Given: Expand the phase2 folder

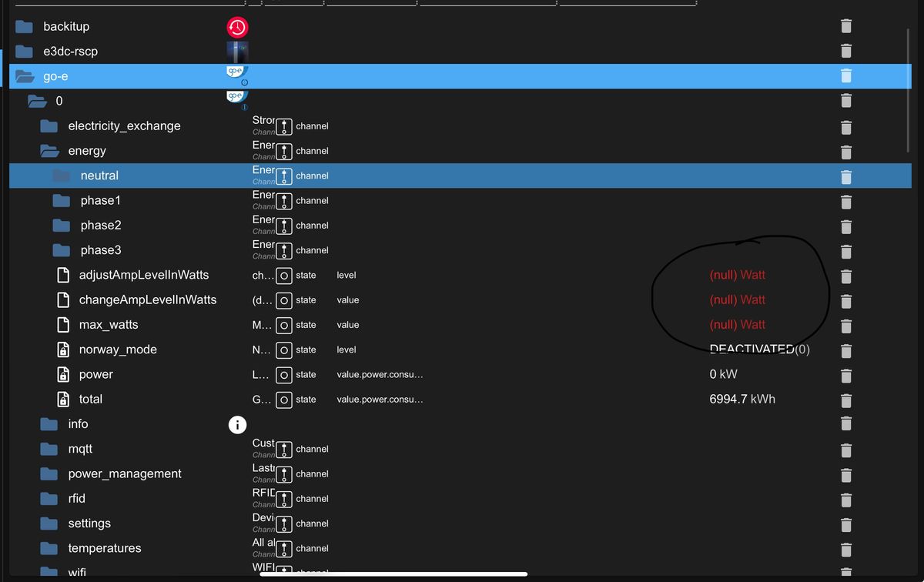Looking at the screenshot, I should [x=62, y=225].
